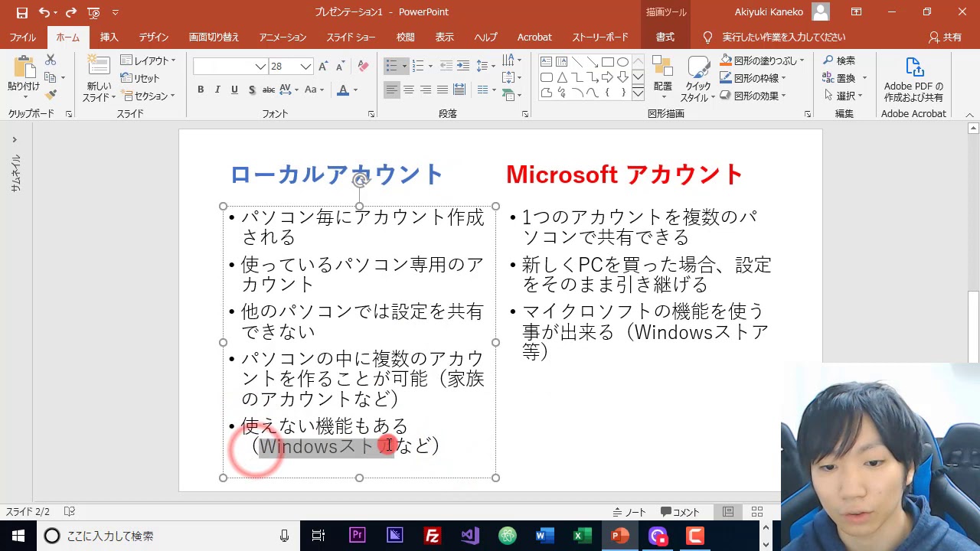Switch to normal view in the status bar
The image size is (980, 551).
pyautogui.click(x=728, y=512)
